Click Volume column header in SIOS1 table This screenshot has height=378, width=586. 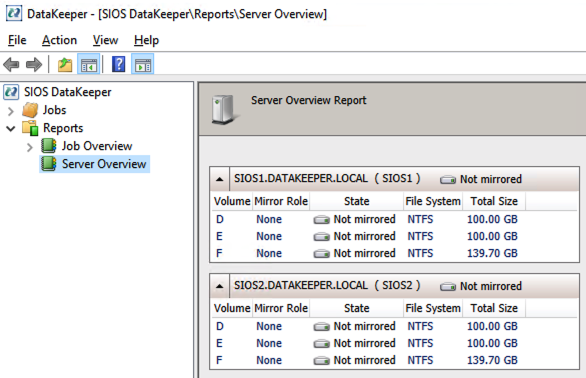(232, 201)
